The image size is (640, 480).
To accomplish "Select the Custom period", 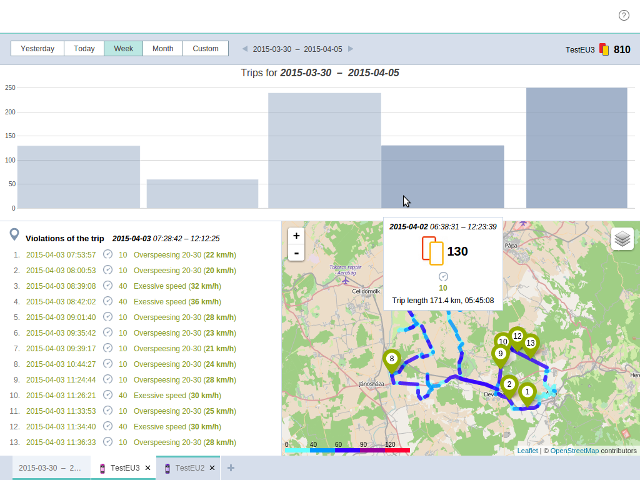I will click(205, 48).
